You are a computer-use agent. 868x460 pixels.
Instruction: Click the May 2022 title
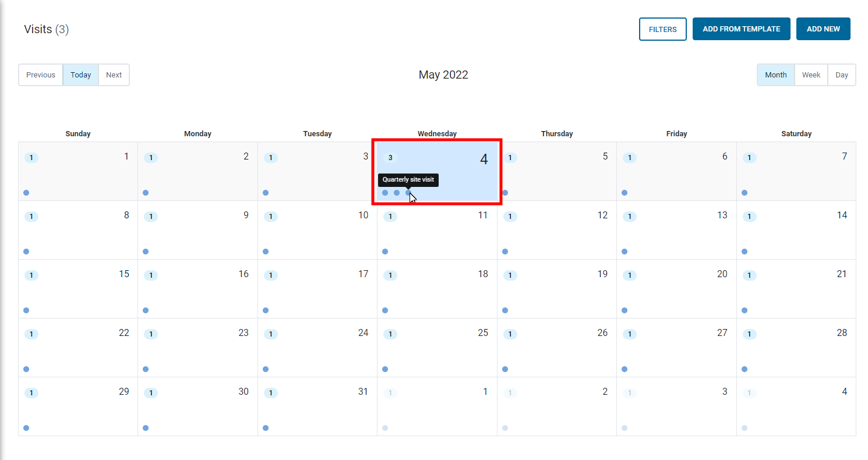click(443, 75)
